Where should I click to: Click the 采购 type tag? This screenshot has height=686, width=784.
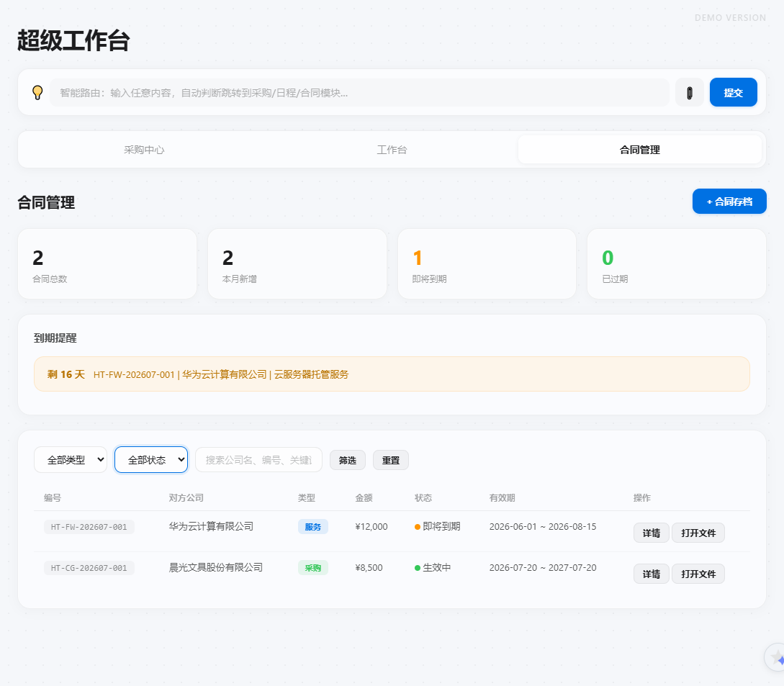pyautogui.click(x=313, y=568)
